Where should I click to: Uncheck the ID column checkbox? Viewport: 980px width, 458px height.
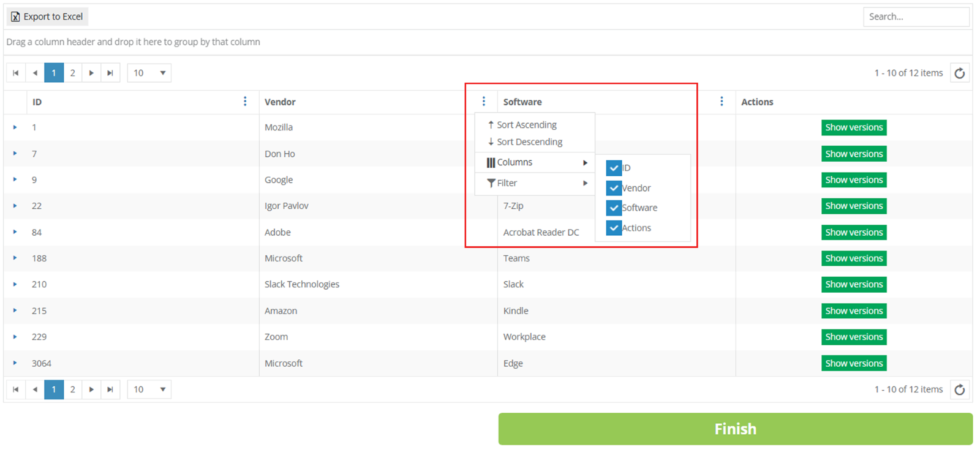[614, 168]
